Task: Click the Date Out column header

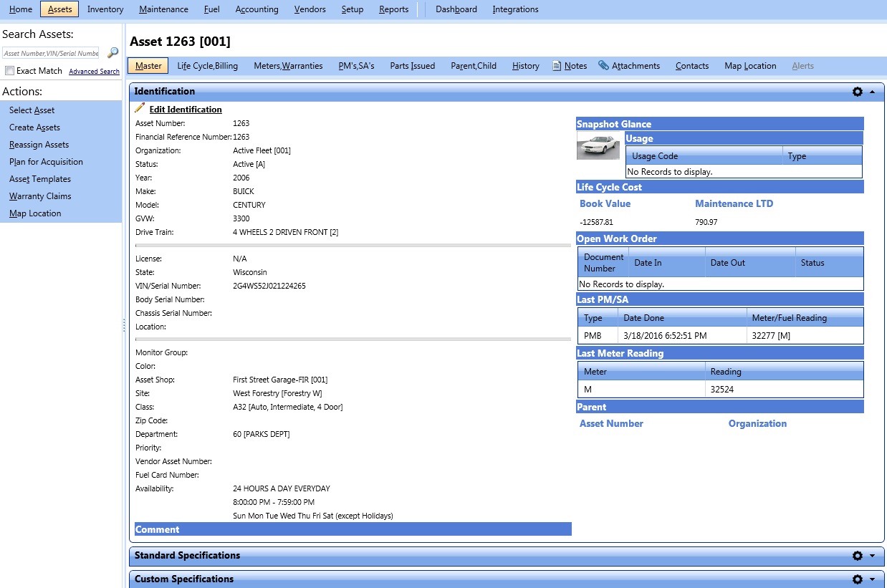Action: 750,263
